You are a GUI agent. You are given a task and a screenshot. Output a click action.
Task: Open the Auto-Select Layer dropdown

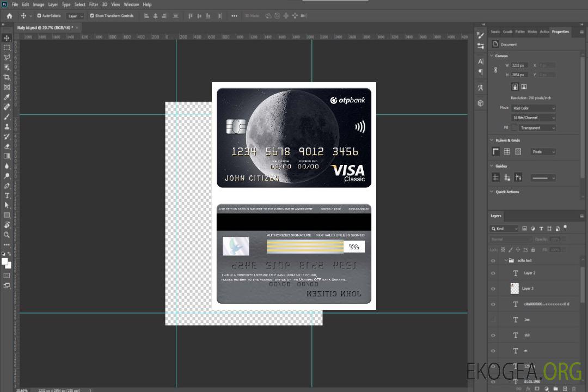tap(75, 16)
